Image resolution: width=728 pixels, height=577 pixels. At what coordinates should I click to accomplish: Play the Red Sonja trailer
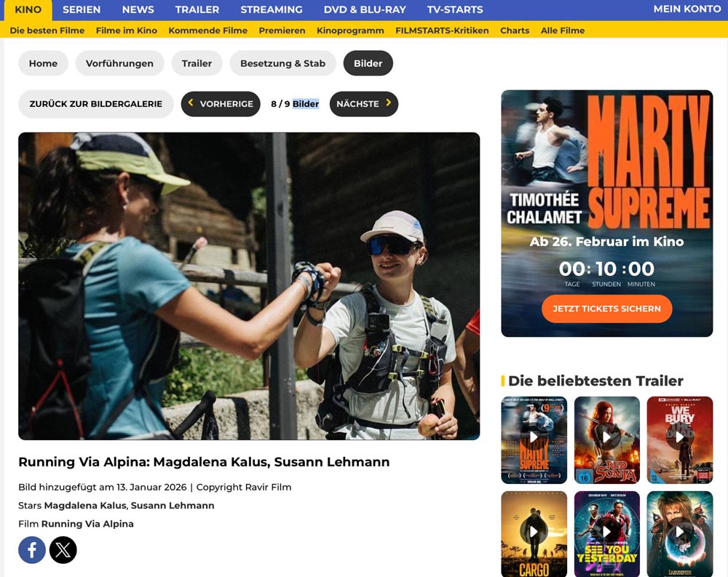coord(606,437)
